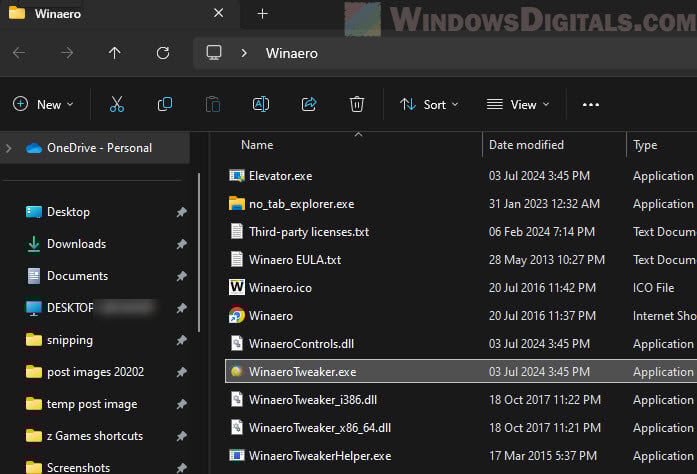This screenshot has width=697, height=474.
Task: Click date 20 Jul 2016 11:37 PM
Action: (x=542, y=316)
